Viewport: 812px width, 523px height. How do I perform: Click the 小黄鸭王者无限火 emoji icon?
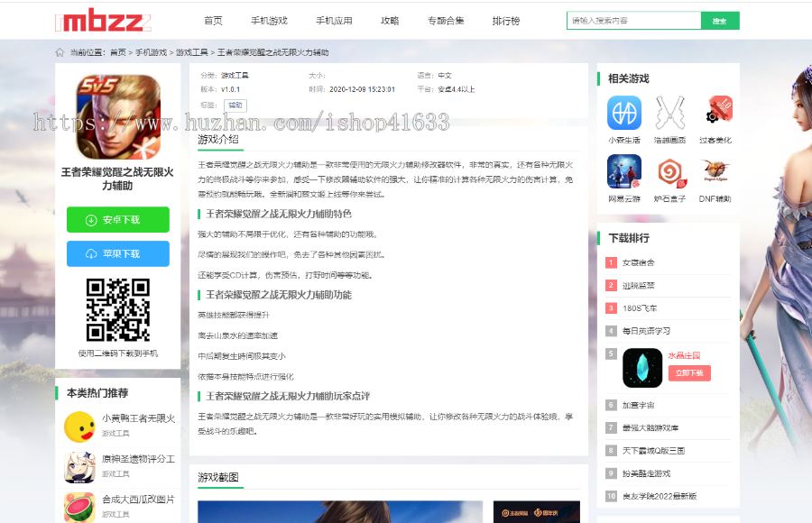[x=79, y=427]
